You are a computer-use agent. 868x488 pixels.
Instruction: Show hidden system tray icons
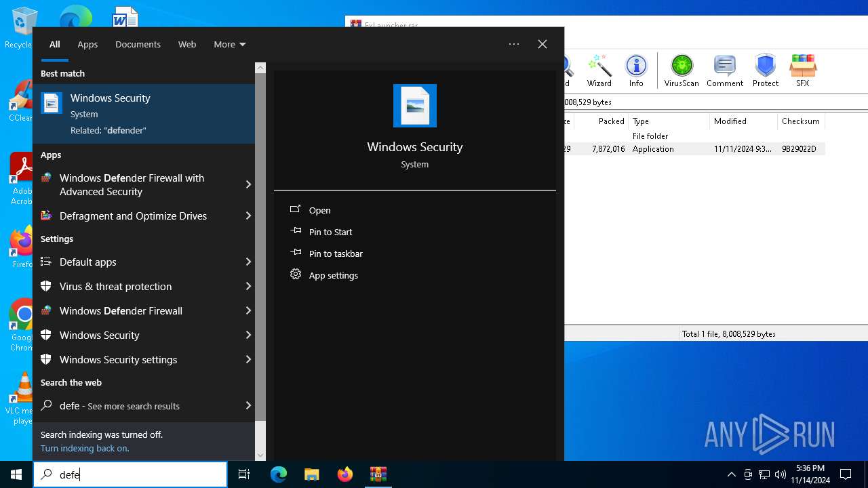pyautogui.click(x=731, y=474)
